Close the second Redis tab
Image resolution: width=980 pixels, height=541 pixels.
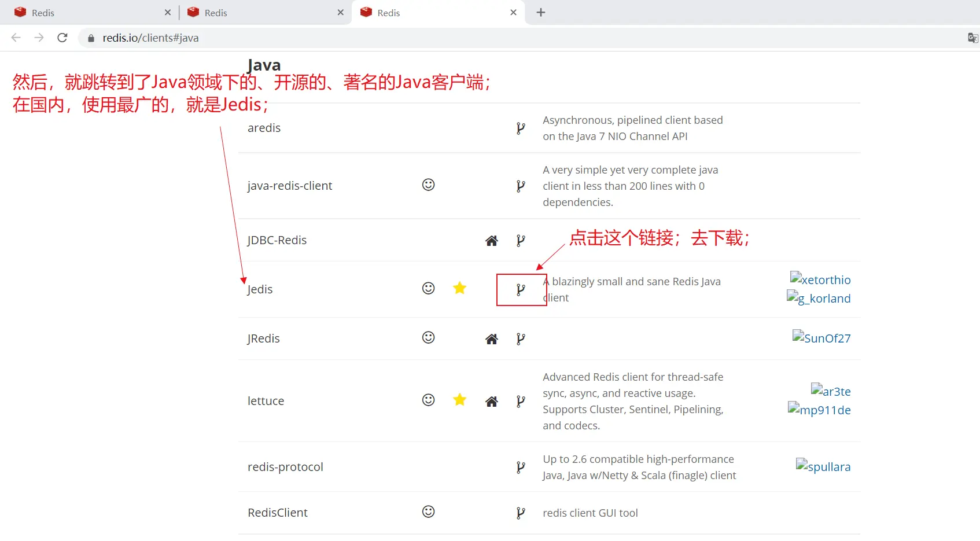pyautogui.click(x=341, y=12)
